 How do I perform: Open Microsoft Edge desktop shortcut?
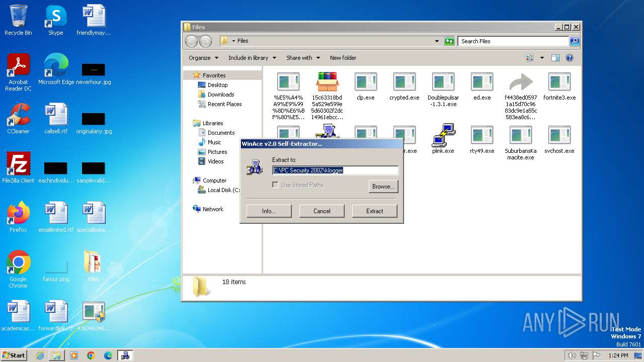click(56, 69)
